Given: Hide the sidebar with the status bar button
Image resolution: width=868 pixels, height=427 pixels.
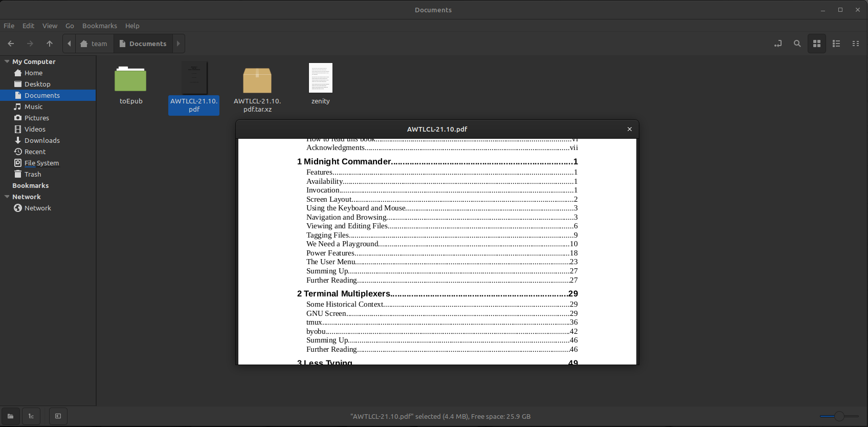Looking at the screenshot, I should click(58, 416).
